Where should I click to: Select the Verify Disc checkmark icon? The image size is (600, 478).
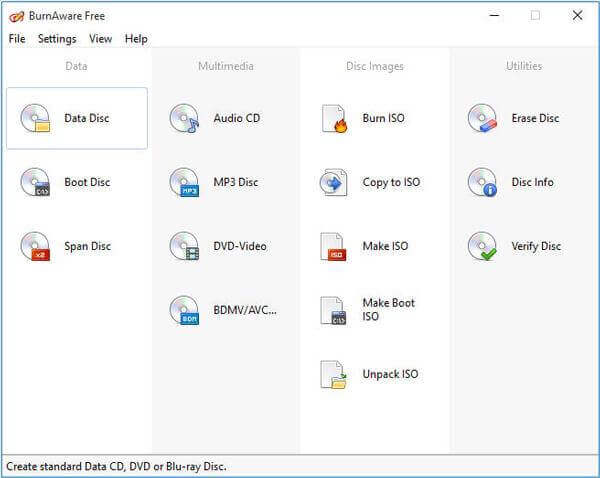[483, 246]
